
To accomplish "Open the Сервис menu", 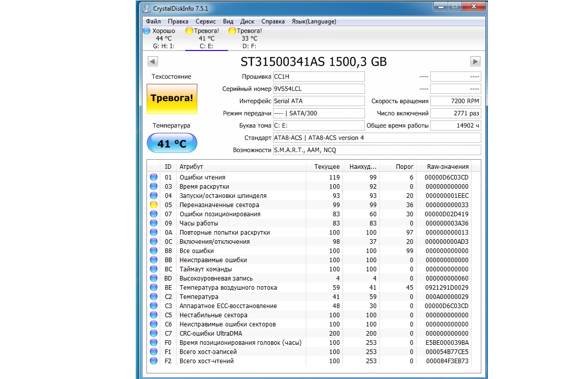I will (x=206, y=21).
